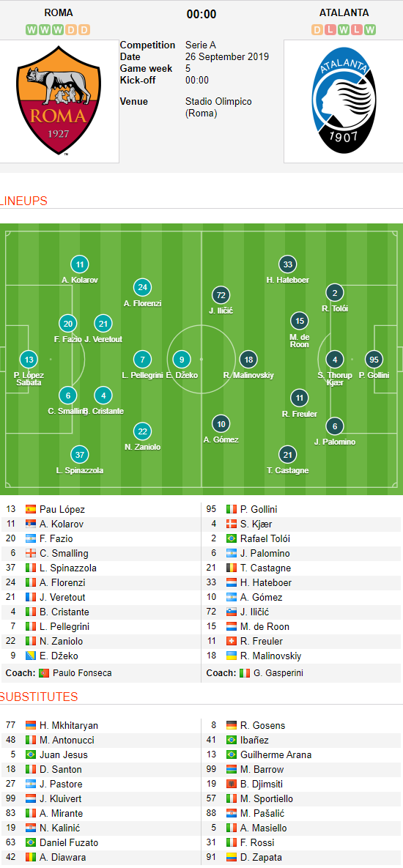Click the Atalanta club crest logo
Viewport: 403px width, 868px height.
[x=343, y=101]
